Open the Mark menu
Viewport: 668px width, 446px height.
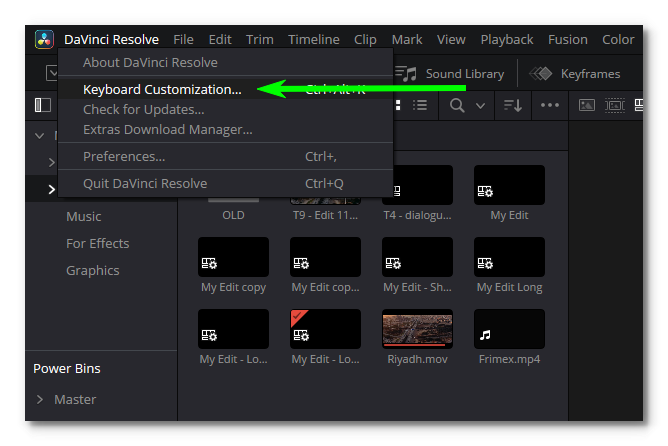[x=407, y=40]
